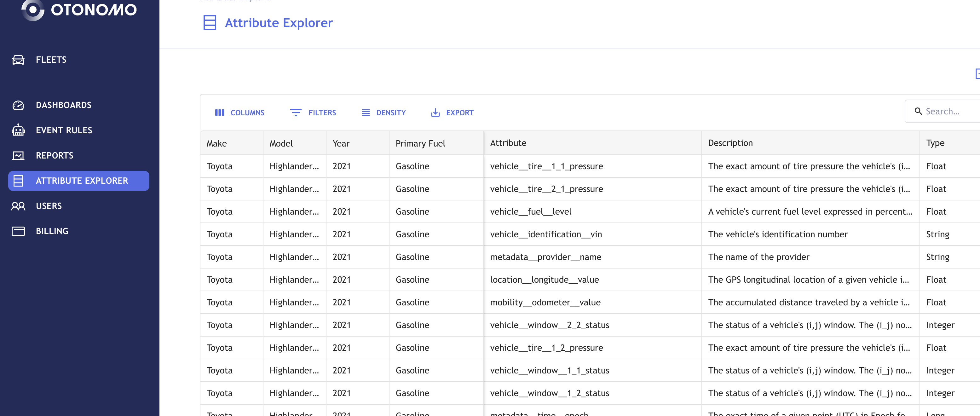Select the metadata__provider__name row
Image resolution: width=980 pixels, height=416 pixels.
(545, 257)
